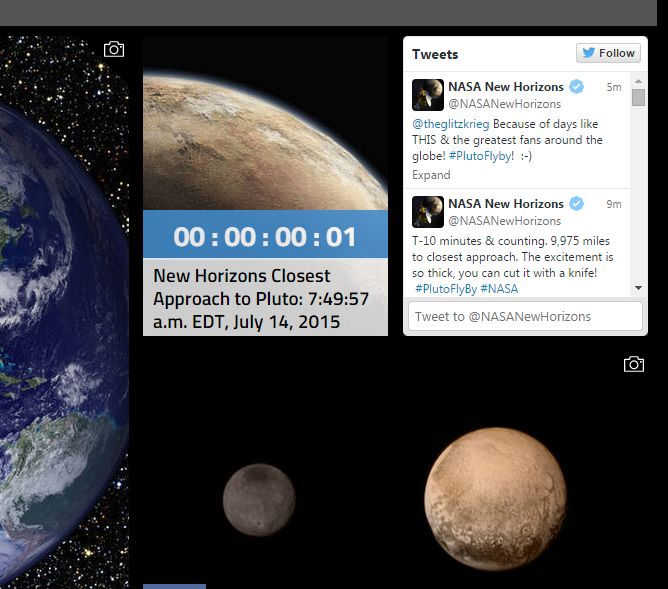The width and height of the screenshot is (668, 589).
Task: Open NASA New Horizons avatar on 5m tweet
Action: pyautogui.click(x=428, y=95)
